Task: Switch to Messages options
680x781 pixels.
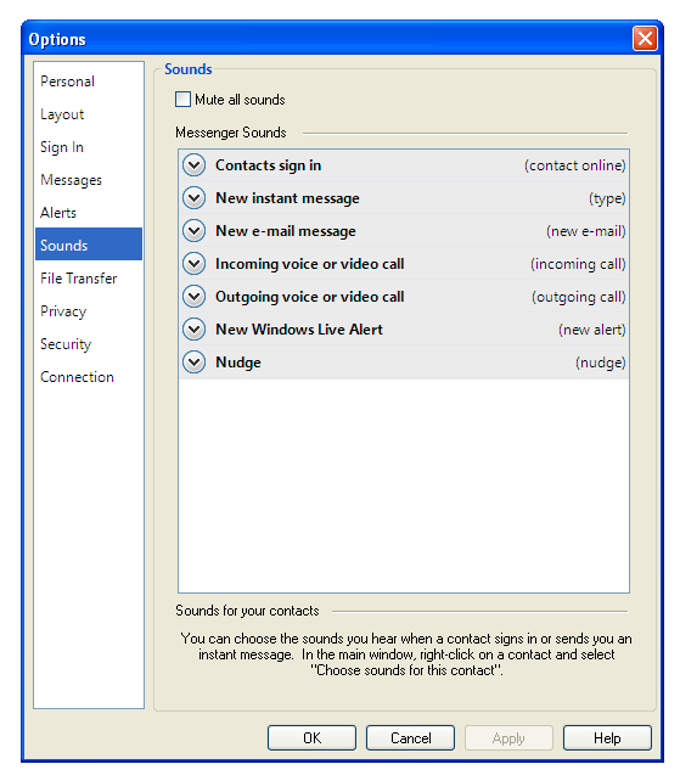Action: pyautogui.click(x=88, y=180)
